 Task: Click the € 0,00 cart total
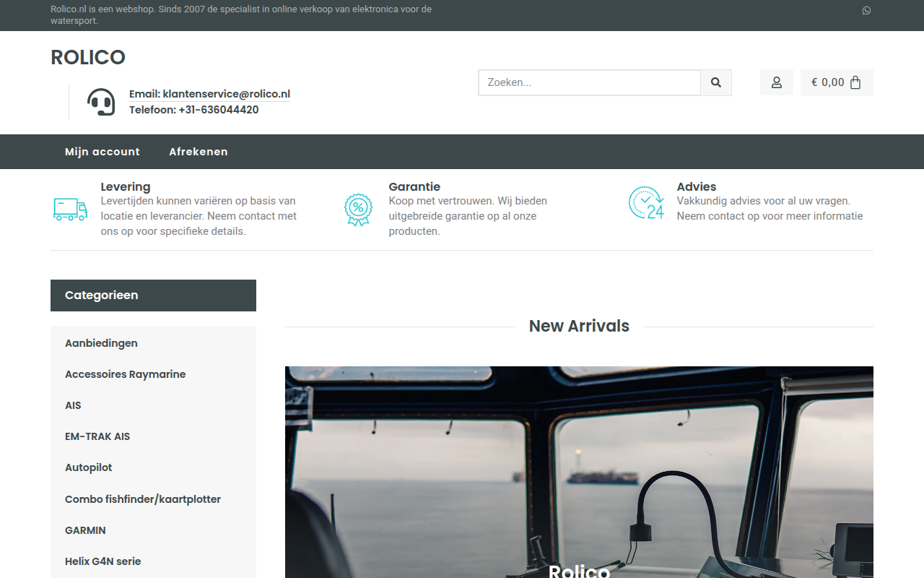828,82
